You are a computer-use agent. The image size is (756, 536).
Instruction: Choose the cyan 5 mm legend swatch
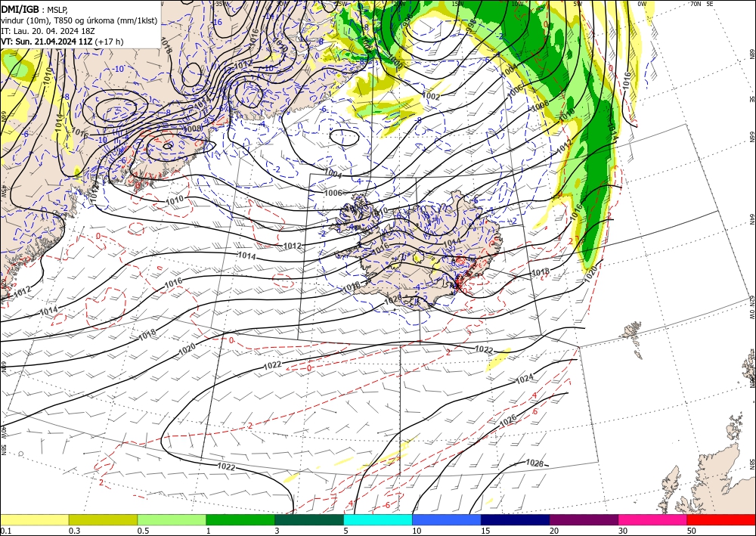click(378, 519)
